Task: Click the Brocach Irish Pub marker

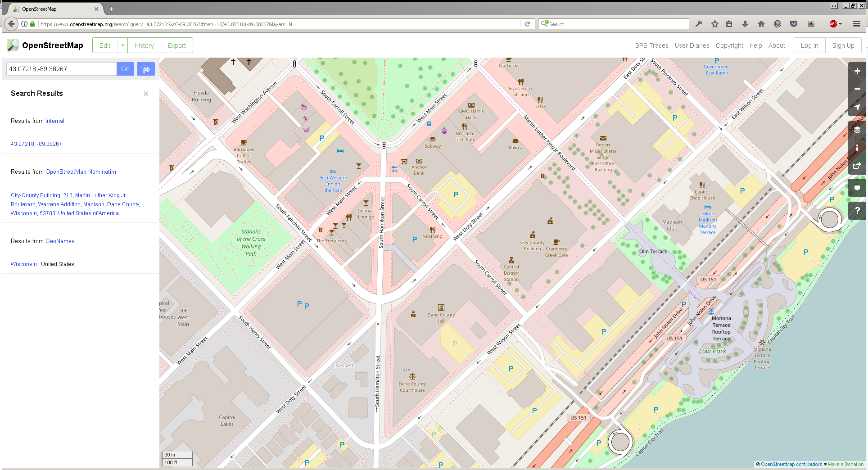Action: 465,127
